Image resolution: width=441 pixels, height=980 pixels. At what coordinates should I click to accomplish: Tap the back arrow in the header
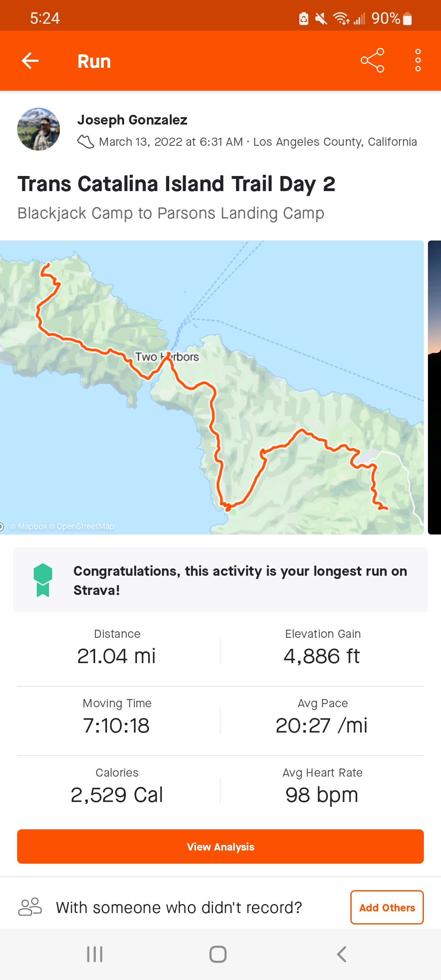30,61
